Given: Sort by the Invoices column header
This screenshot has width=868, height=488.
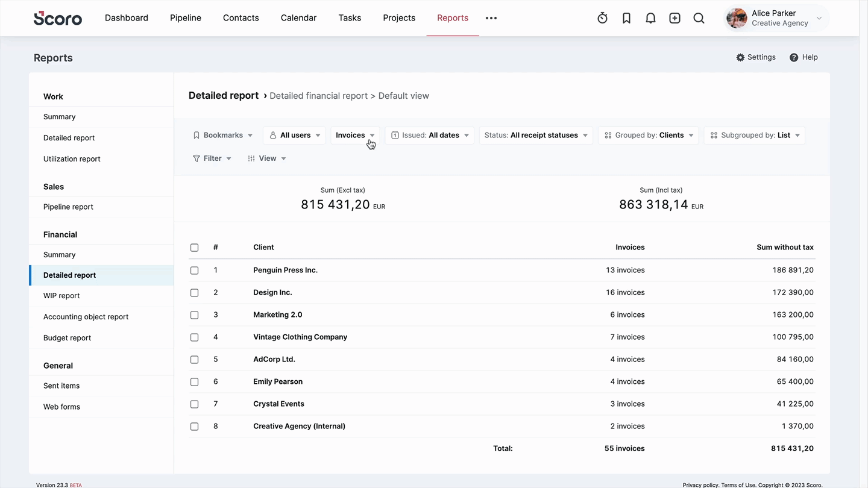Looking at the screenshot, I should (630, 248).
